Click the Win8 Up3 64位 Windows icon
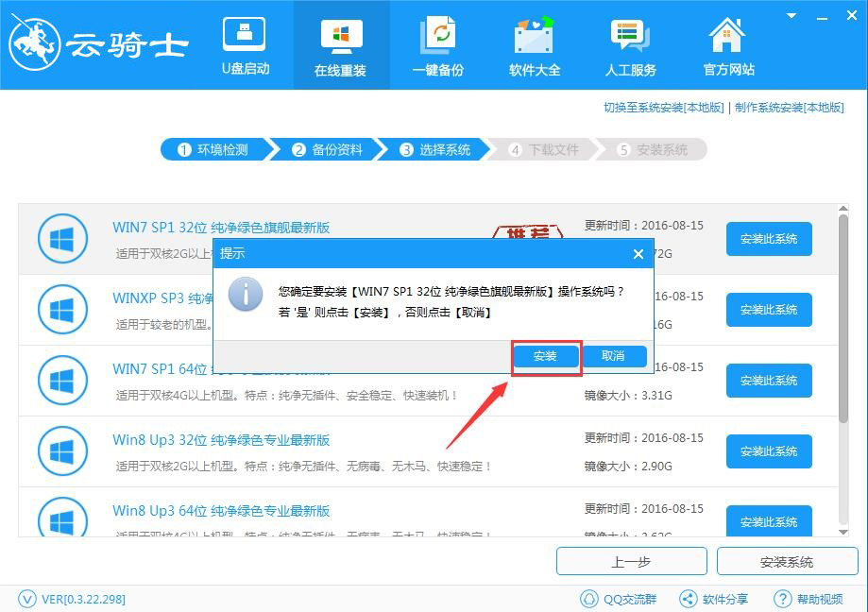This screenshot has height=612, width=868. pos(62,518)
